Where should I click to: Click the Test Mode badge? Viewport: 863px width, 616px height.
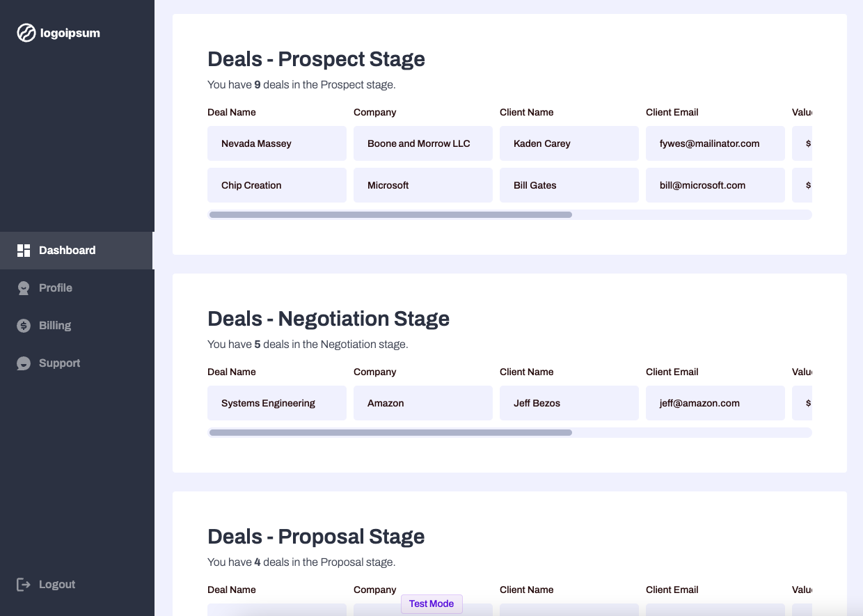(431, 604)
